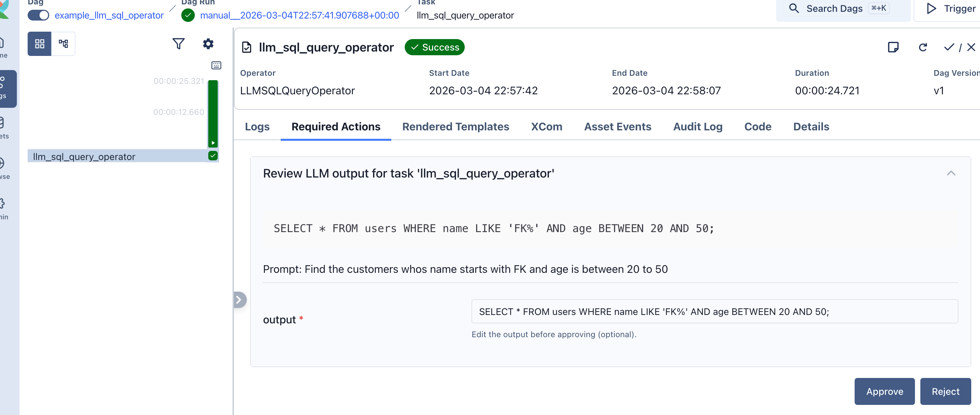Show keyboard shortcuts icon above the grid
This screenshot has height=415, width=980.
point(216,65)
